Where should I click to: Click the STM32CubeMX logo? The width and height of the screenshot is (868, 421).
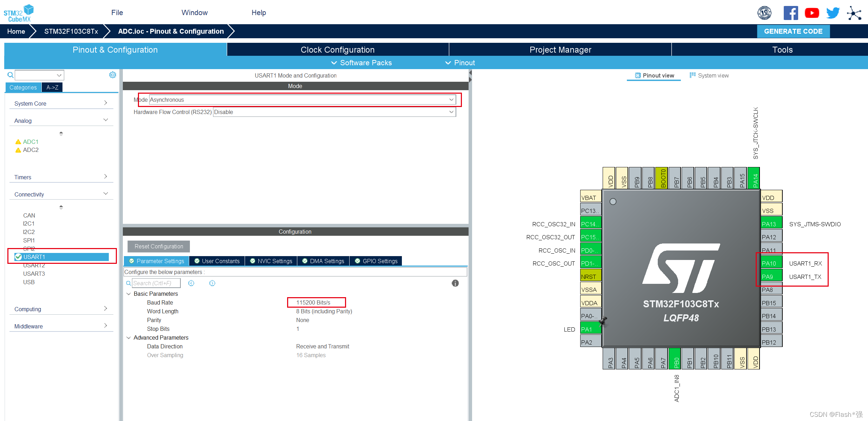click(18, 13)
